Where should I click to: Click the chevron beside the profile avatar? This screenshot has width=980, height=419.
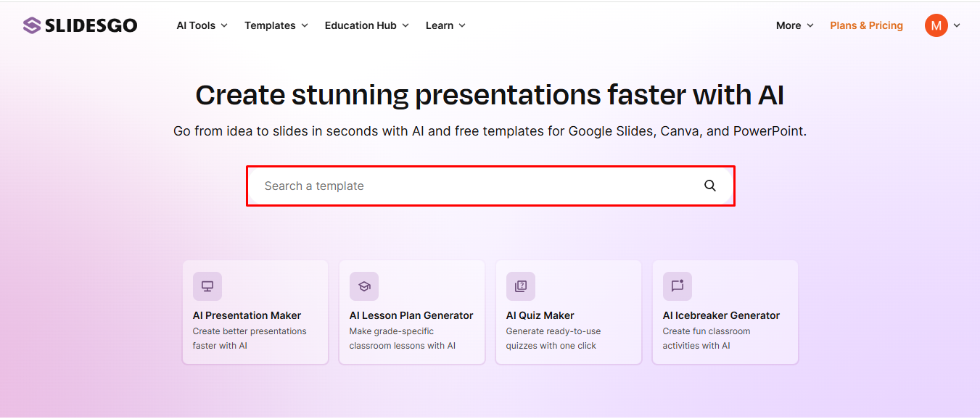click(957, 25)
